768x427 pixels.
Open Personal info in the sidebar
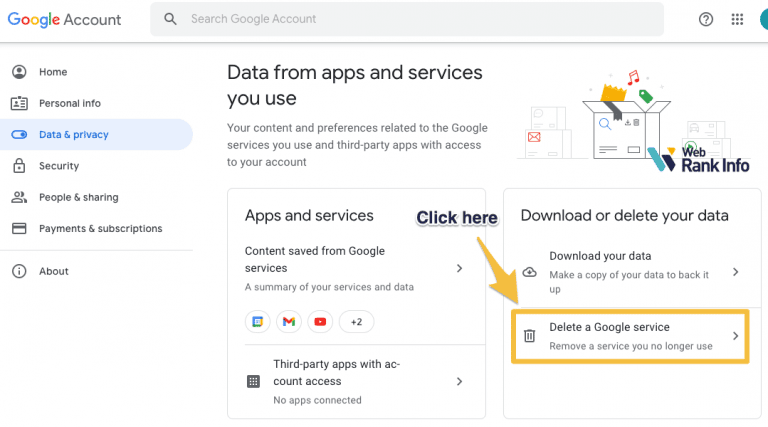(69, 103)
